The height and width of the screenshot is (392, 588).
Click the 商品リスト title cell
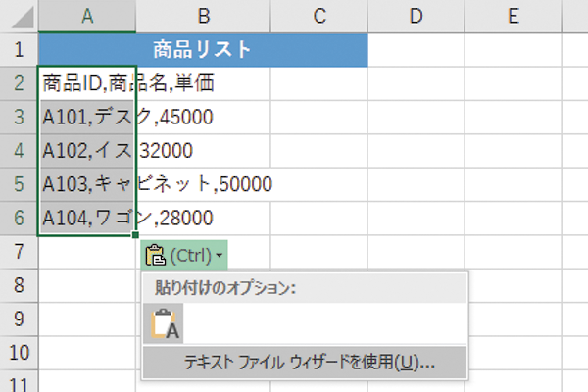point(203,50)
